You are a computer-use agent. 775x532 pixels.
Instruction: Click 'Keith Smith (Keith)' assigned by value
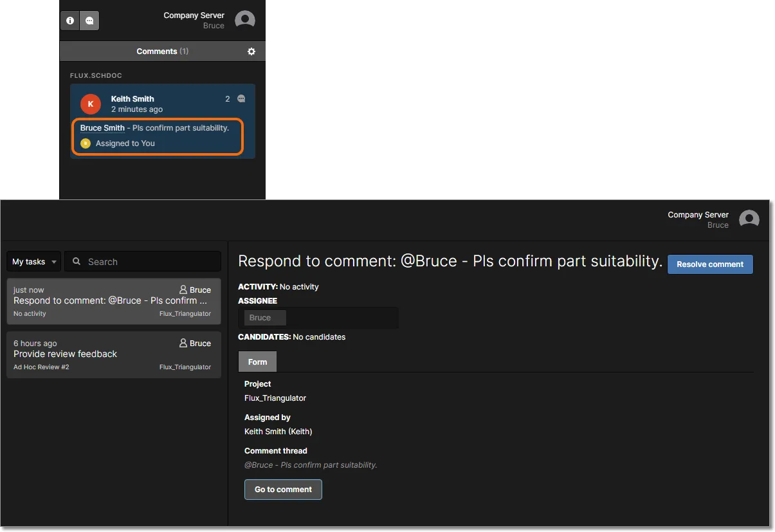click(x=278, y=432)
